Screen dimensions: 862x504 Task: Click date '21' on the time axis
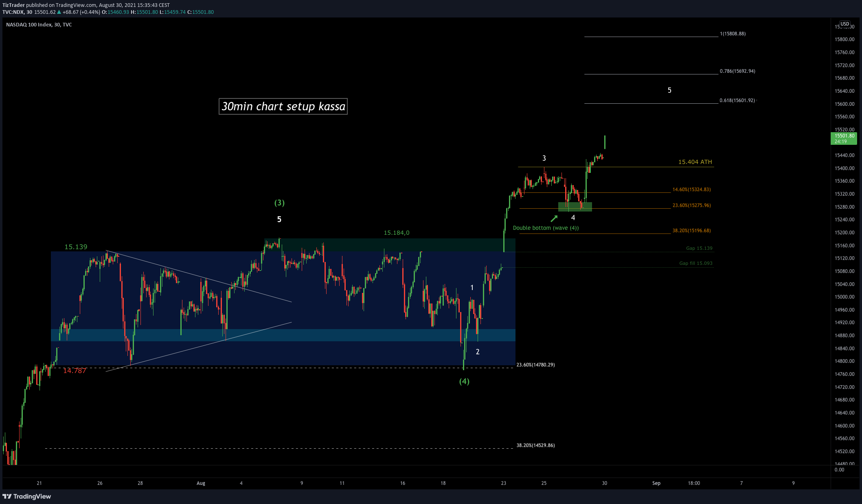click(39, 483)
